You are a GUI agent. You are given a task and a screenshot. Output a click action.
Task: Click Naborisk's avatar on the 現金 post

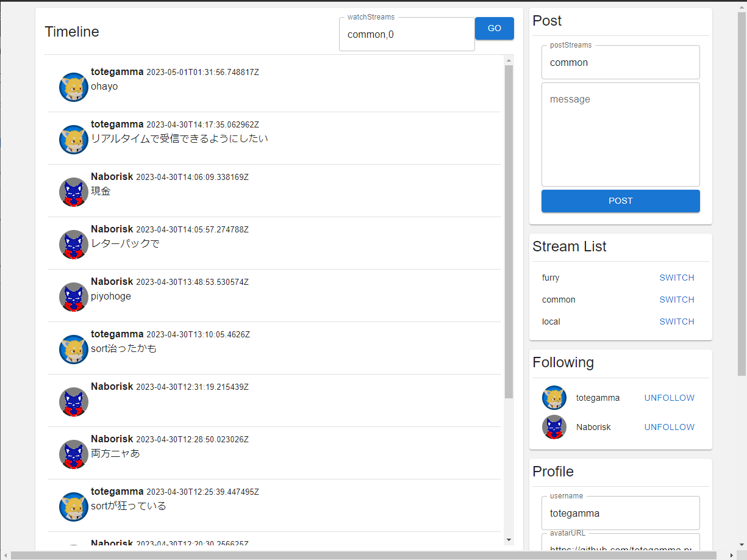click(x=74, y=192)
